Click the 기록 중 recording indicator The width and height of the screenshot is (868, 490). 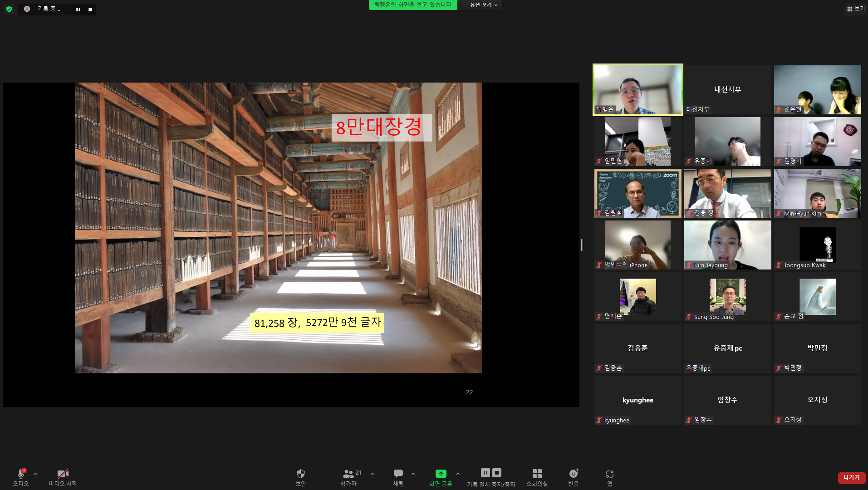(x=44, y=9)
